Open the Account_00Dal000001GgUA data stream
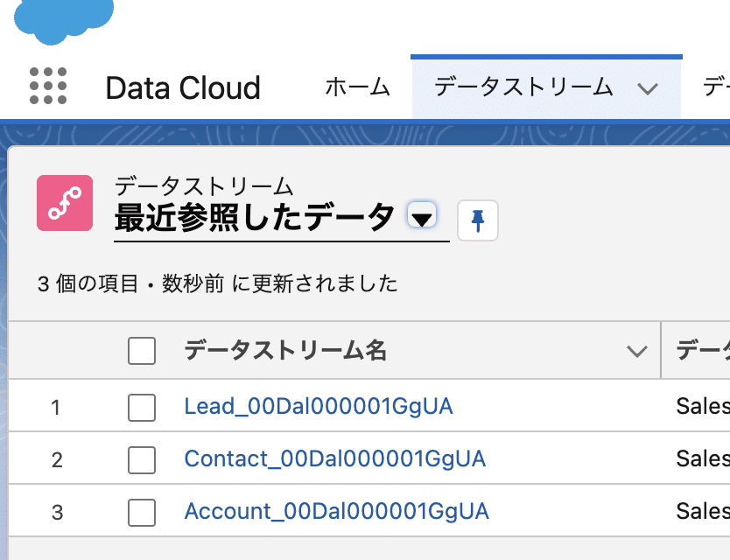Viewport: 730px width, 560px height. [x=337, y=512]
